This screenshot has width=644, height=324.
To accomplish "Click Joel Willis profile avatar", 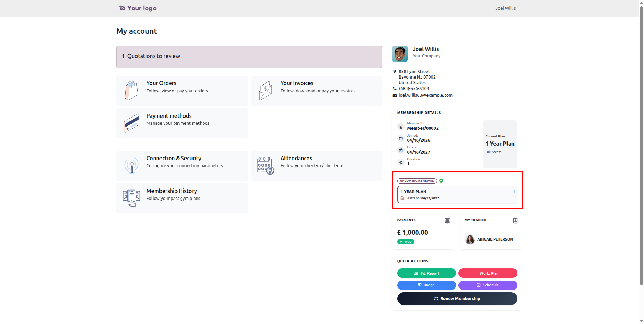I will (x=400, y=54).
